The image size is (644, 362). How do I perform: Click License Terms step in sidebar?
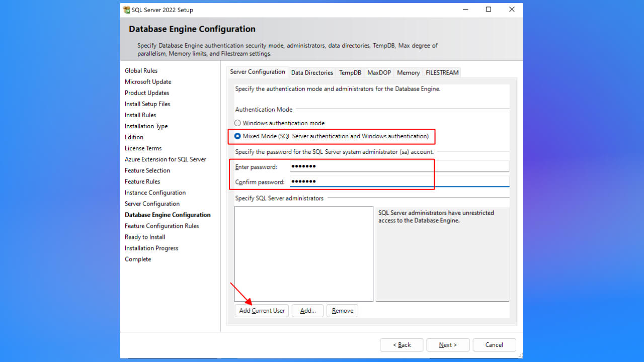coord(143,148)
